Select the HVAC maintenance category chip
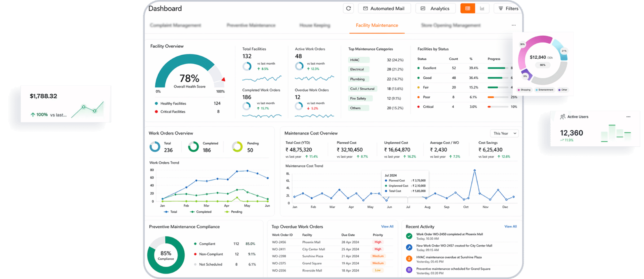 coord(359,60)
